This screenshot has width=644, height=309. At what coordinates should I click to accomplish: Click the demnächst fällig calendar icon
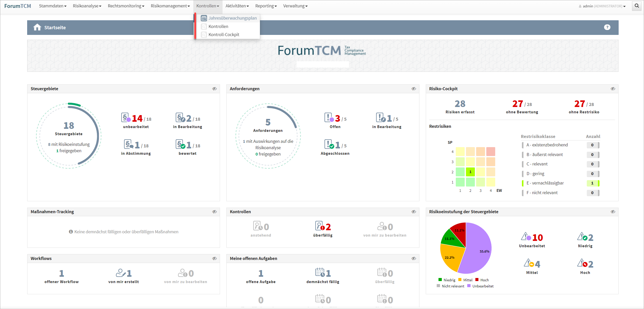point(320,273)
